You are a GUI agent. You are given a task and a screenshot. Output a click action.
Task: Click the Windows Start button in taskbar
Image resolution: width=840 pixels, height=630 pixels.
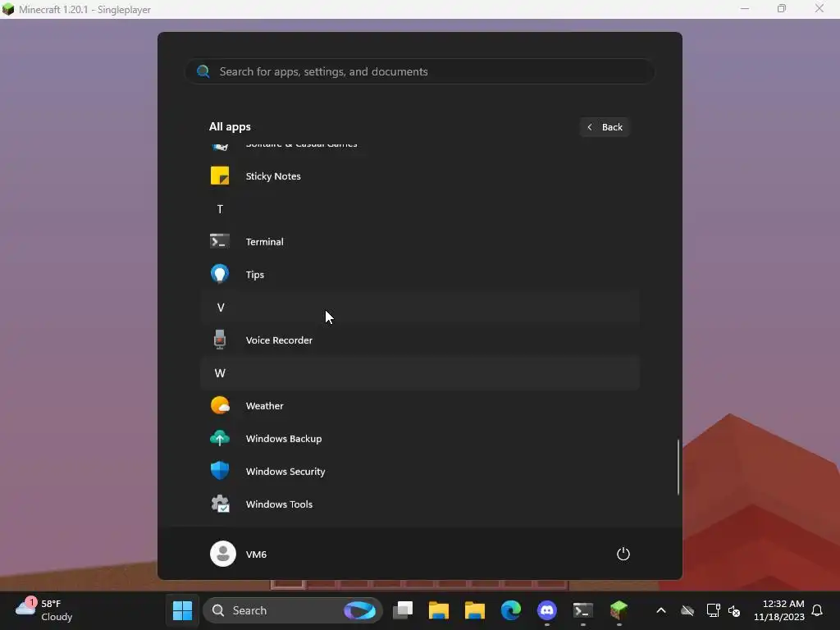[182, 610]
